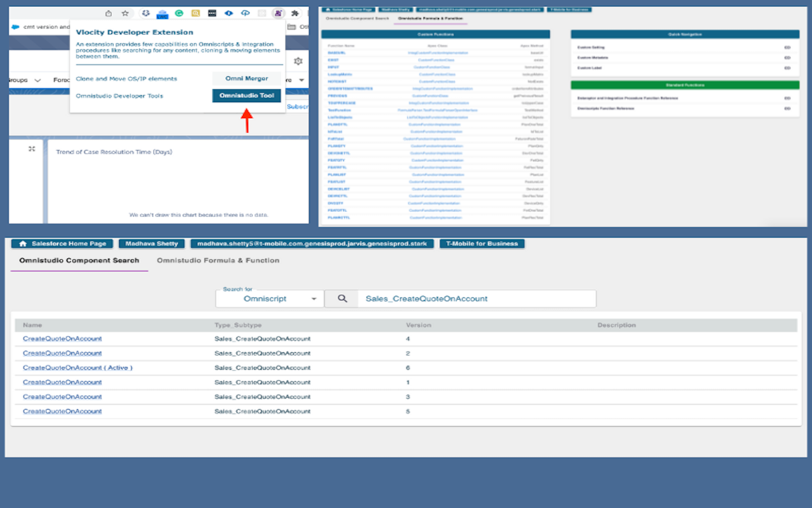Image resolution: width=812 pixels, height=508 pixels.
Task: Click the green Grammarly extension icon
Action: pyautogui.click(x=179, y=13)
